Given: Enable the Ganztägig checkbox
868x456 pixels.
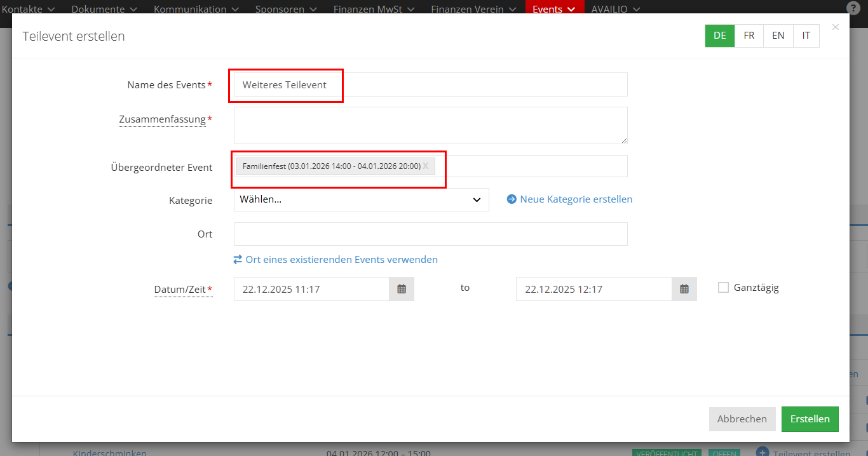Looking at the screenshot, I should click(723, 288).
